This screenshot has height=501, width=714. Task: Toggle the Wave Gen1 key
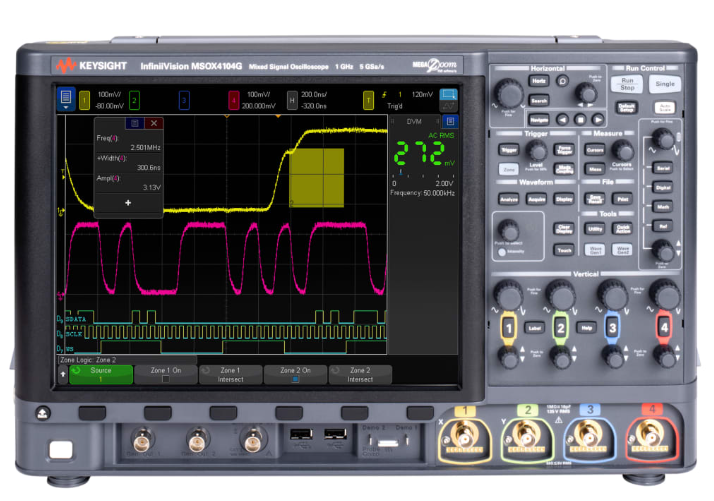595,250
